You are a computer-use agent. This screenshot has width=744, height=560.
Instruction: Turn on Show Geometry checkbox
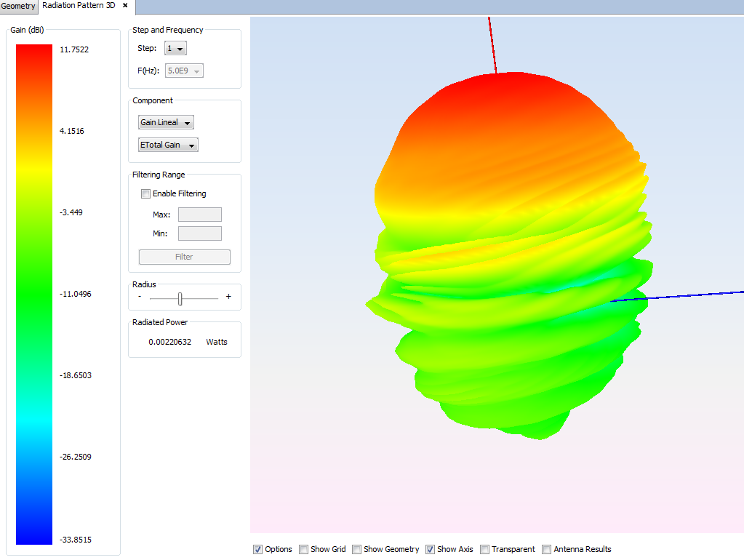click(x=356, y=549)
